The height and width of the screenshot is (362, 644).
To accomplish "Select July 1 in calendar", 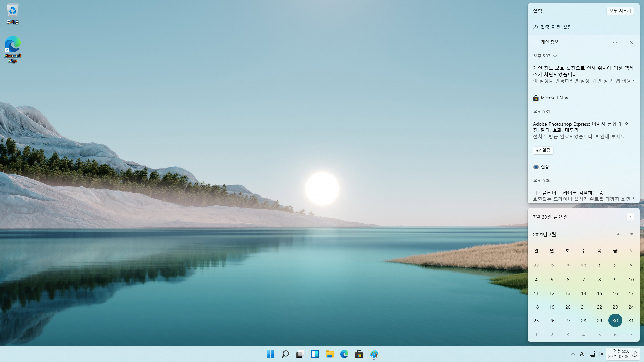I will [x=599, y=266].
